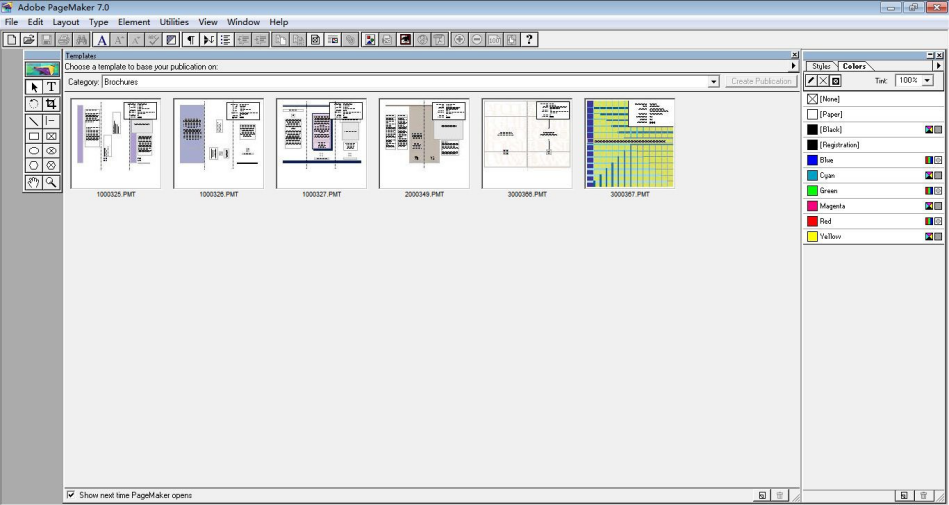This screenshot has height=505, width=949.
Task: Open the Window menu
Action: click(x=243, y=22)
